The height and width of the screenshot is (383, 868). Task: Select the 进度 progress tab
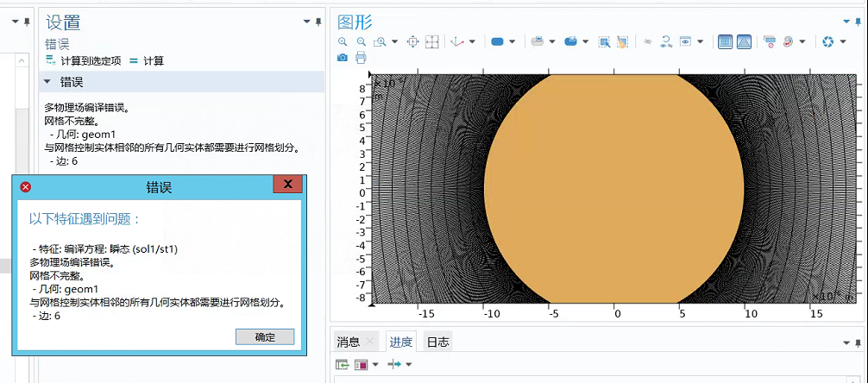coord(400,342)
